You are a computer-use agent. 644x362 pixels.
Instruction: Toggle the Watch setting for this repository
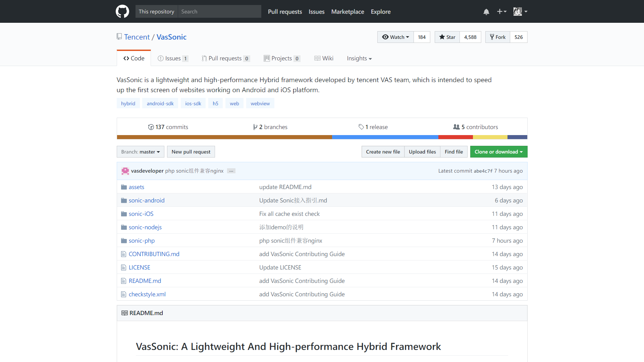395,37
